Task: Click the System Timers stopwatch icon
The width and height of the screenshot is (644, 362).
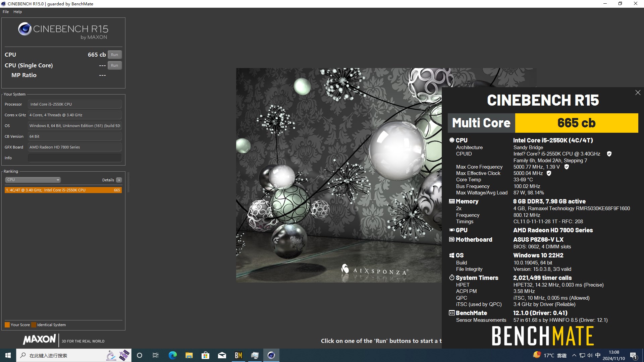Action: [452, 278]
